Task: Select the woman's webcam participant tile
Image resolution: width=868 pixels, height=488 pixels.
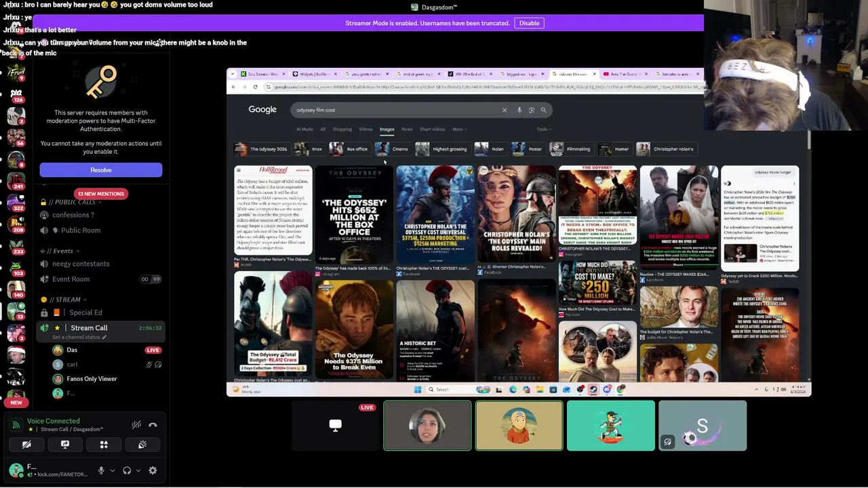Action: pyautogui.click(x=427, y=426)
